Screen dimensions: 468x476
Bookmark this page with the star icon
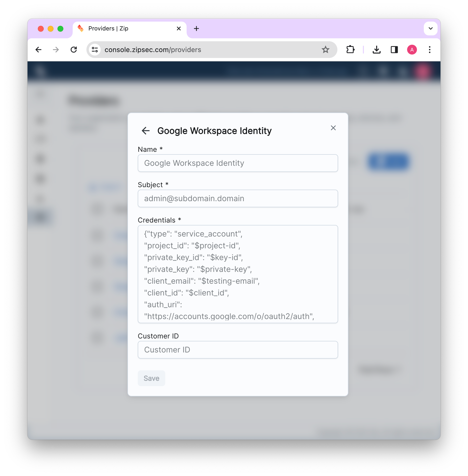325,50
